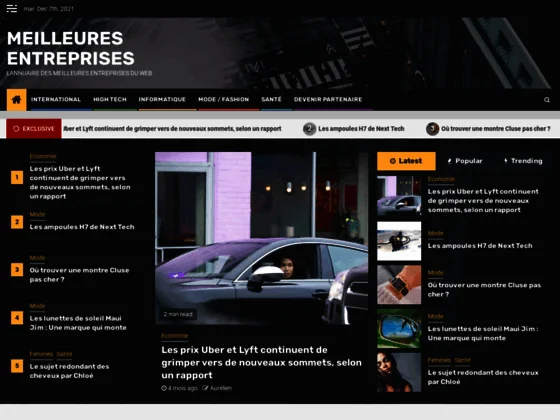The image size is (560, 420).
Task: Click the orange home icon in navigation
Action: point(16,100)
